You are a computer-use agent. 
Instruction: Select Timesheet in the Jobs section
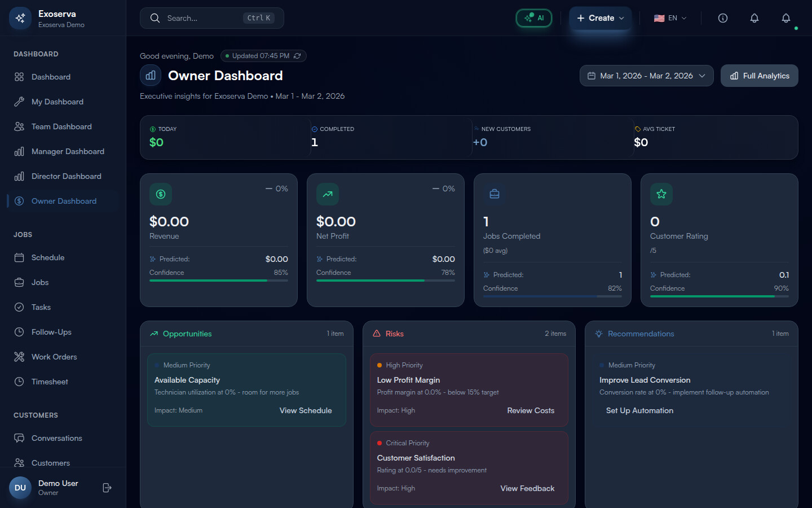click(x=50, y=382)
